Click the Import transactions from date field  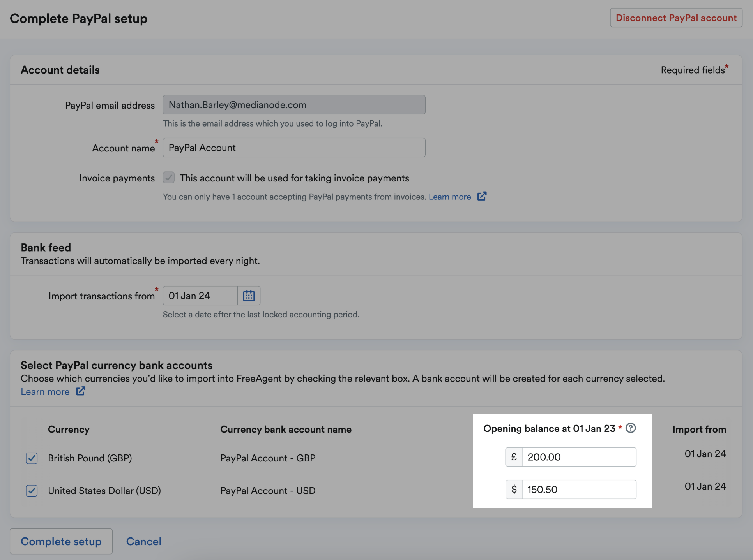click(200, 296)
